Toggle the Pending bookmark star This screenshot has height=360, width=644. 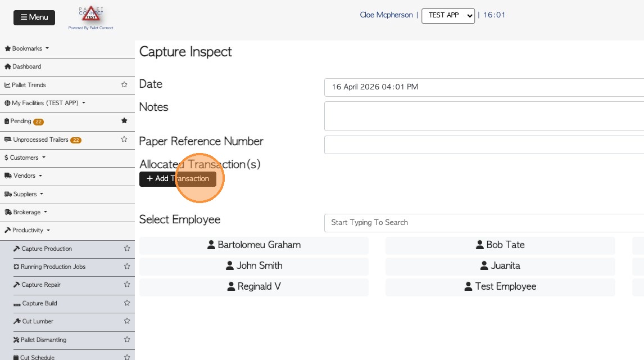(124, 121)
